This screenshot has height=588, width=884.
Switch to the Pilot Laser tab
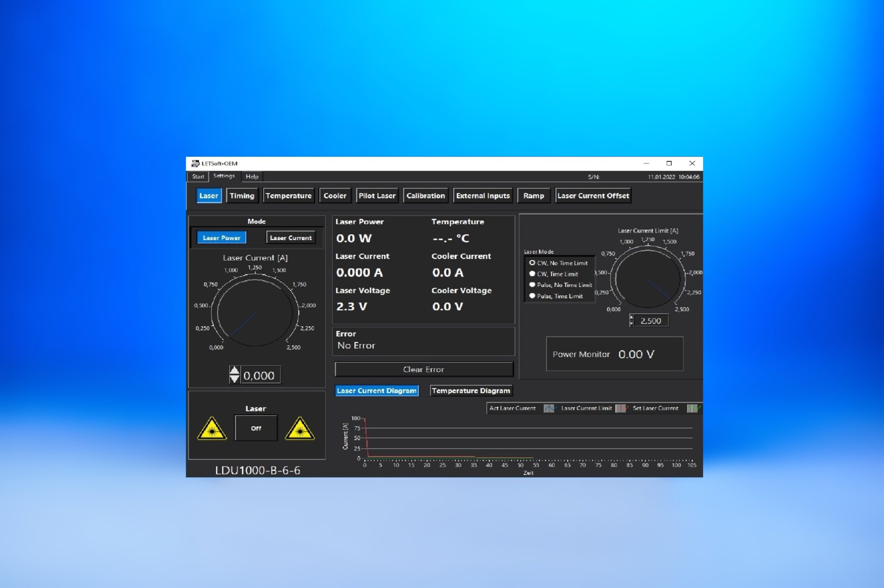click(377, 195)
